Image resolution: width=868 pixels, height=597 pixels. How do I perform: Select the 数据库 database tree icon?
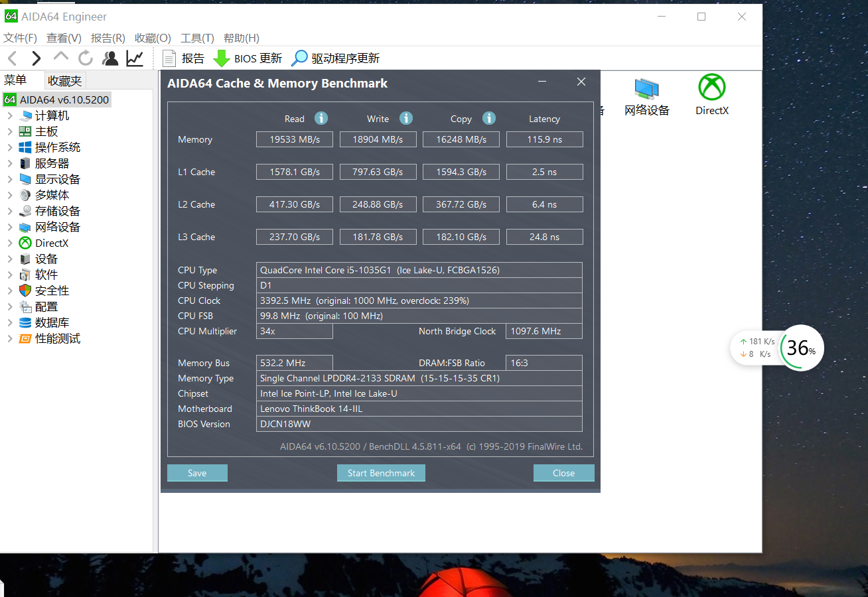(25, 323)
